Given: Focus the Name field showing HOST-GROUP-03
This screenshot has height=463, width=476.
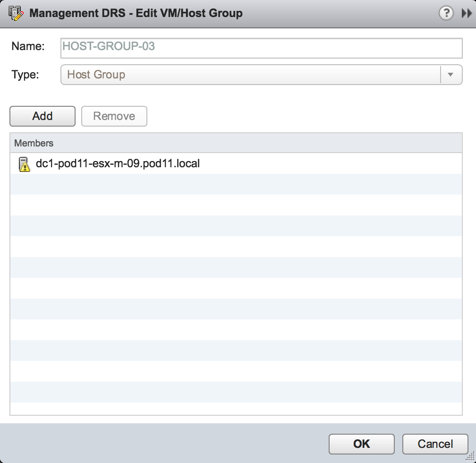Looking at the screenshot, I should point(261,47).
